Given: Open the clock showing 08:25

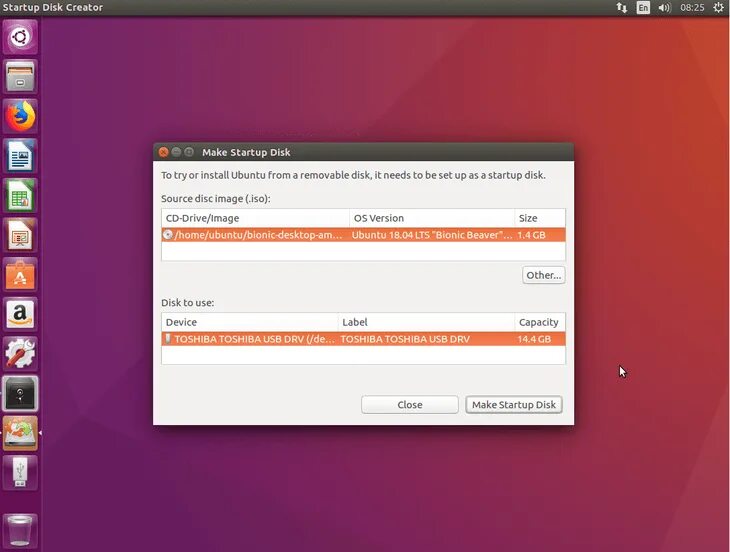Looking at the screenshot, I should (692, 7).
